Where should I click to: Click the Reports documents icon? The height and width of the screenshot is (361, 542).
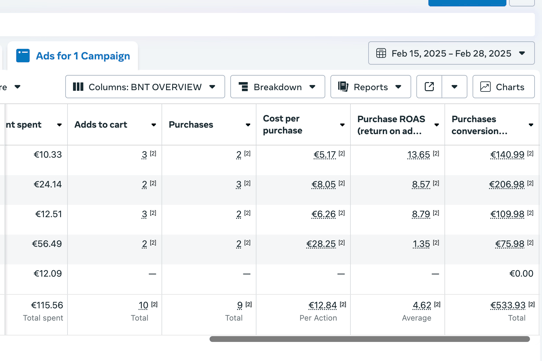point(343,87)
